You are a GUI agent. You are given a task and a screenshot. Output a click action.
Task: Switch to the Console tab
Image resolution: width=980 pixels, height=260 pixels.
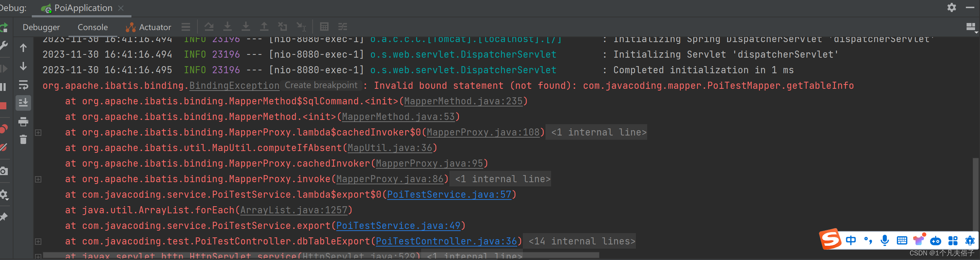[93, 27]
